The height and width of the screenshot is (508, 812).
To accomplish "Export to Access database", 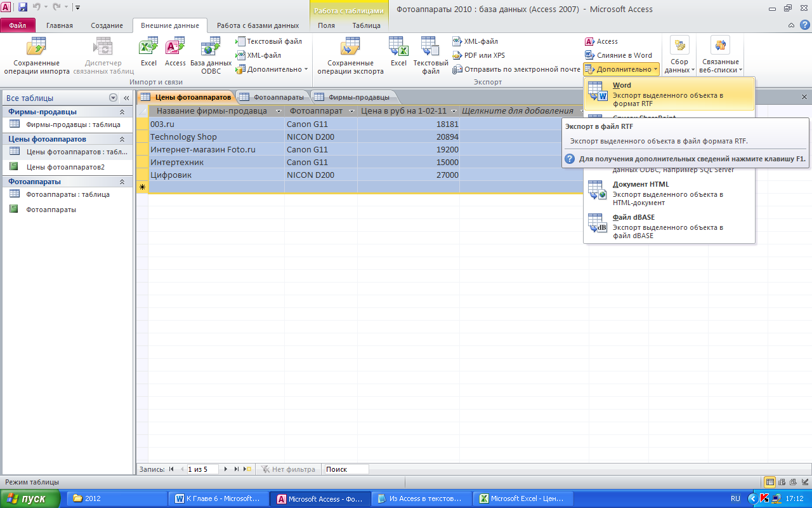I will tap(601, 41).
